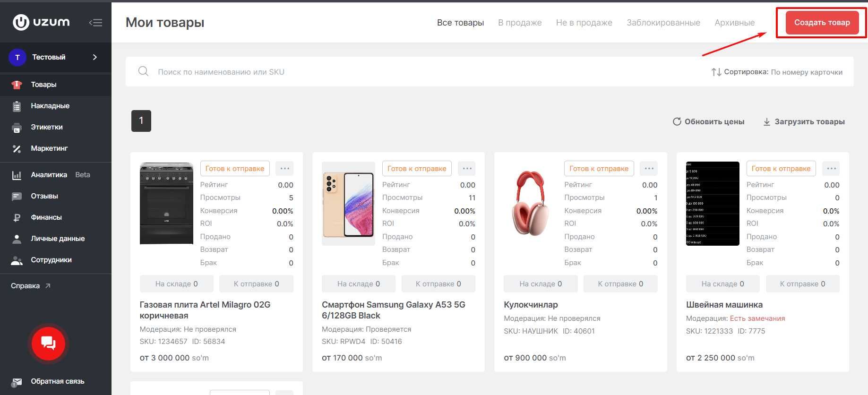Select the Не в продаже tab
Screen dimensions: 868x395
(x=584, y=23)
